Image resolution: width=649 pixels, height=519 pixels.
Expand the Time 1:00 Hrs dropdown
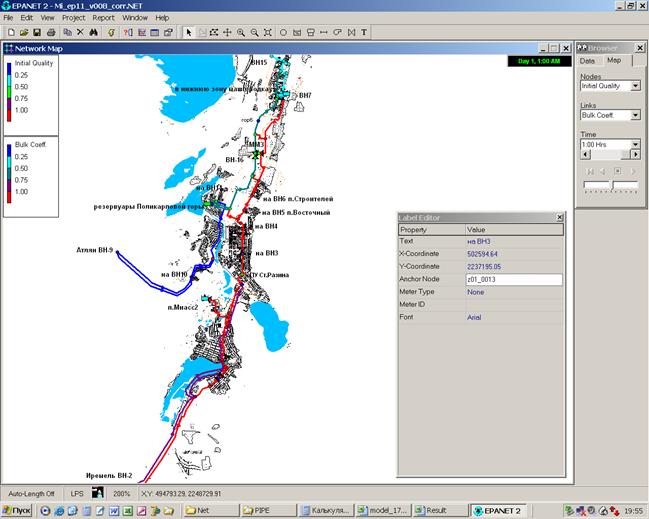pos(635,145)
